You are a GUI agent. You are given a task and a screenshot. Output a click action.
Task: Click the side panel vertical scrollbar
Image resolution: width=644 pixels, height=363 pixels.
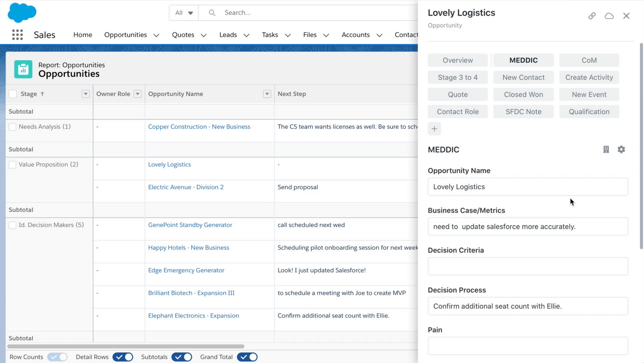pyautogui.click(x=641, y=146)
